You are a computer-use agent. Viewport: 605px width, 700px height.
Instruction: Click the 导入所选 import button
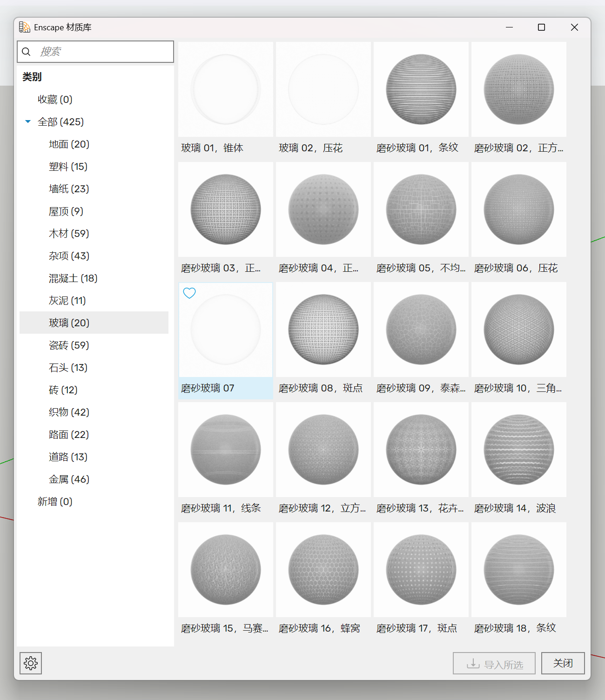coord(494,663)
